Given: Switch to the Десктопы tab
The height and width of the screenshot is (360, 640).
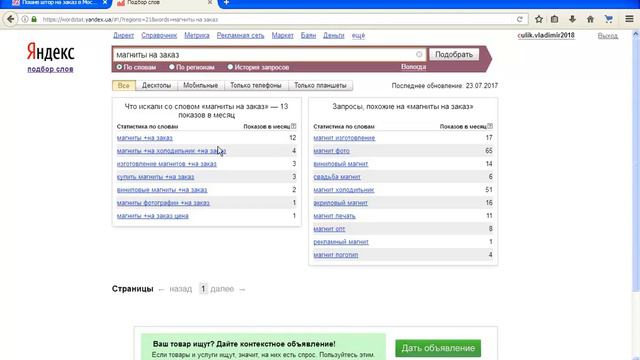Looking at the screenshot, I should tap(156, 85).
